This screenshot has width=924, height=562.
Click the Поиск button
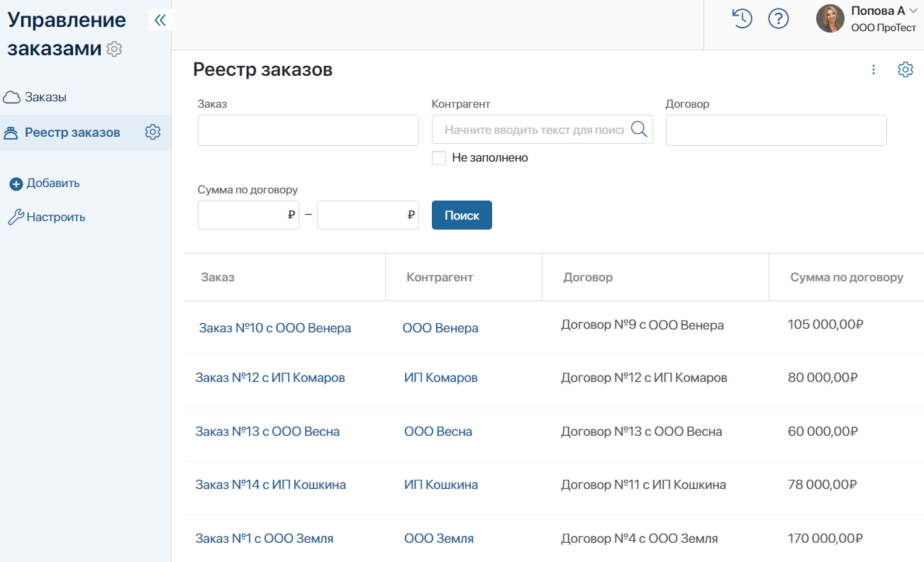pos(462,215)
